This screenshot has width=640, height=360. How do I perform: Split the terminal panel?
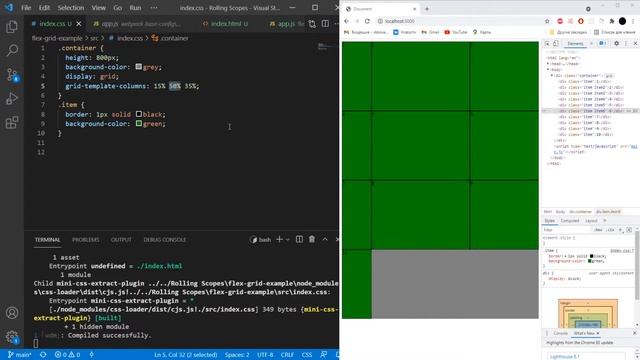tap(299, 239)
